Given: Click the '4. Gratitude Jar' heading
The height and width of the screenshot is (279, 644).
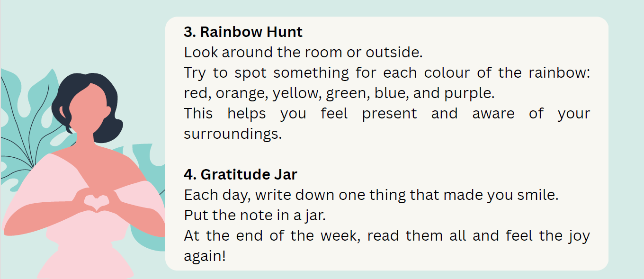Looking at the screenshot, I should pyautogui.click(x=240, y=174).
